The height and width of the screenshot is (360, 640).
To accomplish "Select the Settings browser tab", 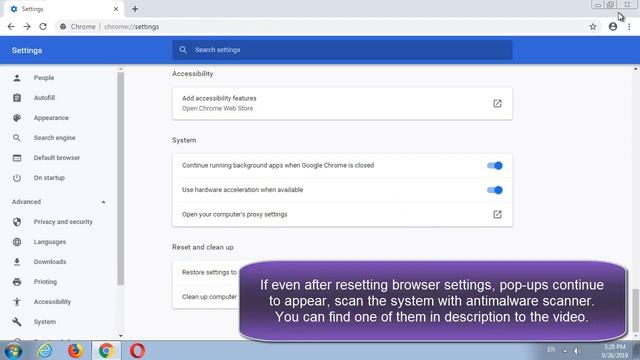I will pos(63,9).
